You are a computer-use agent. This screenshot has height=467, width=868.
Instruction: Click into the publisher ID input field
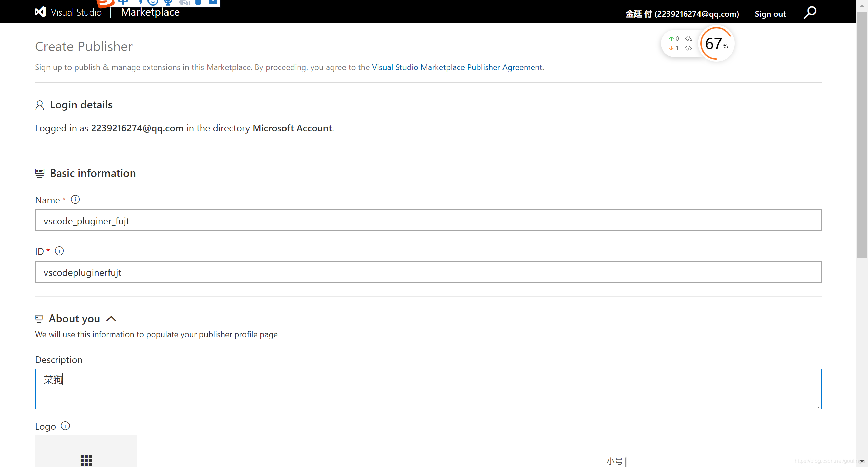tap(428, 272)
